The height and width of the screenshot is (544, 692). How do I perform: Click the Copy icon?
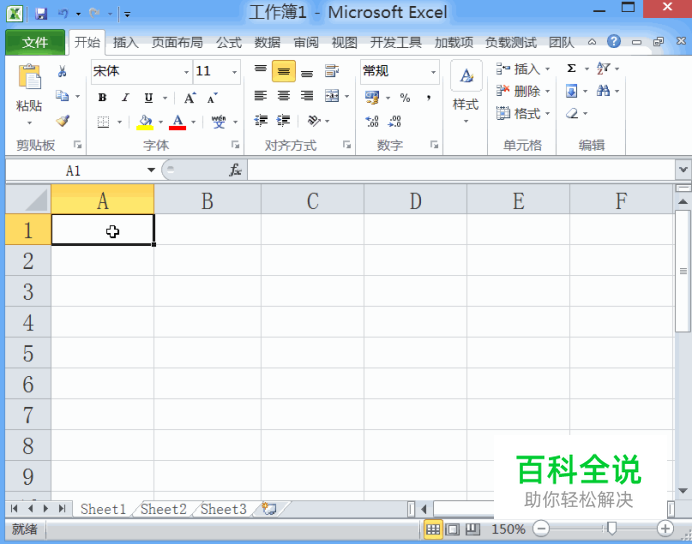[x=62, y=96]
